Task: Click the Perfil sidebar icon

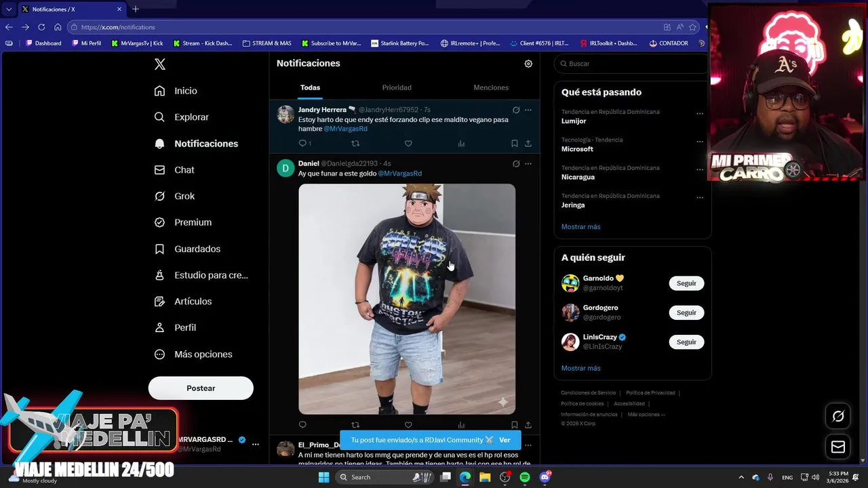Action: [159, 327]
